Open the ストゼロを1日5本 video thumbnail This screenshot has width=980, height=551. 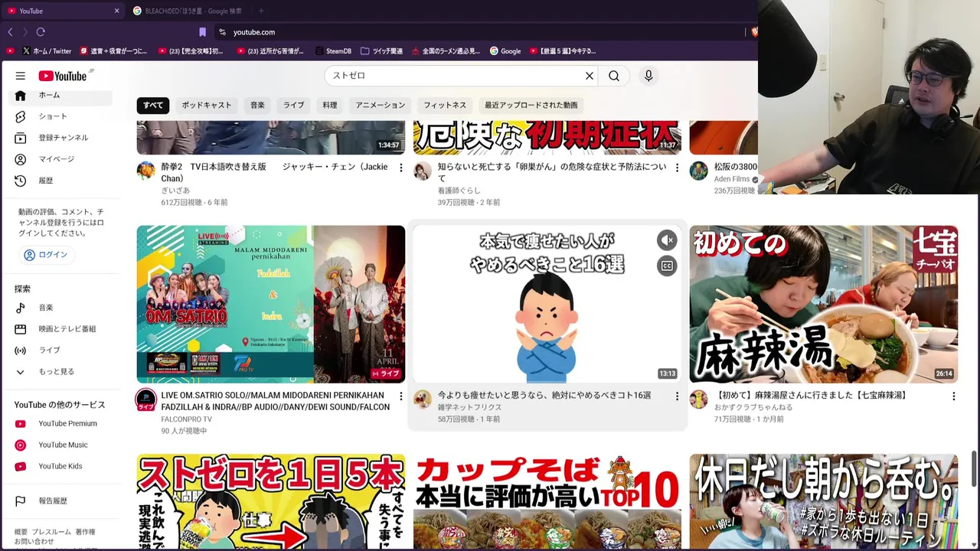click(271, 501)
